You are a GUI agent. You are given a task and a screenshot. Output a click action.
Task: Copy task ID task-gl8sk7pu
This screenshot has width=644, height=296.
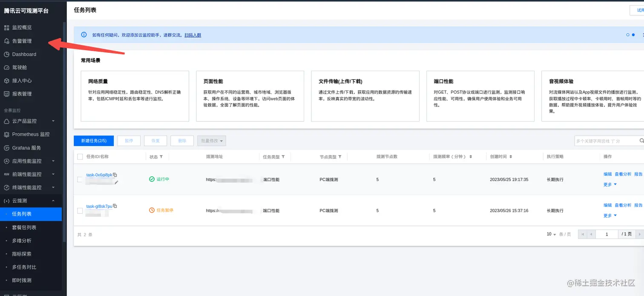(115, 206)
